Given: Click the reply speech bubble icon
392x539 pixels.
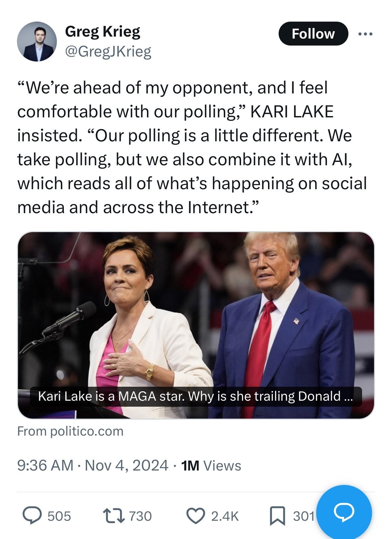Looking at the screenshot, I should tap(32, 515).
